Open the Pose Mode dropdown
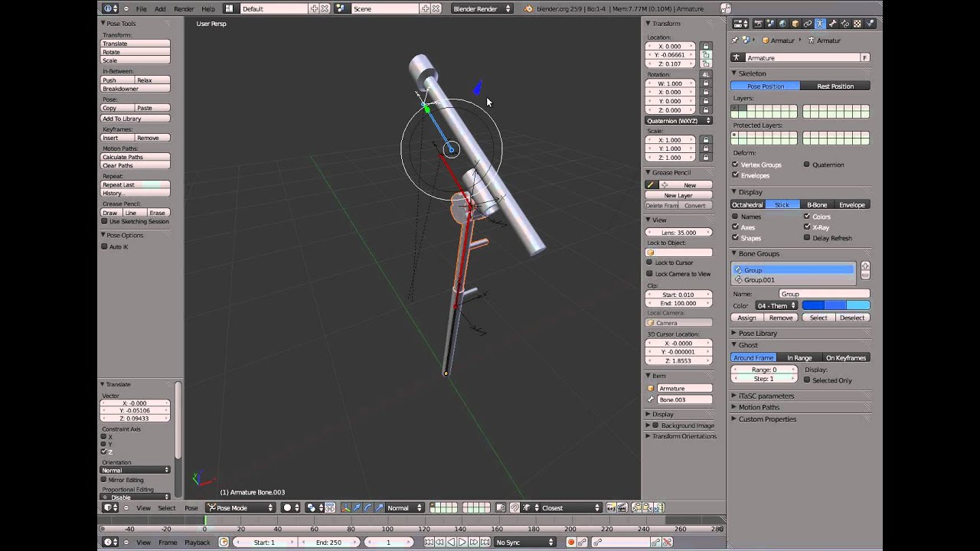Viewport: 980px width, 551px height. coord(241,507)
